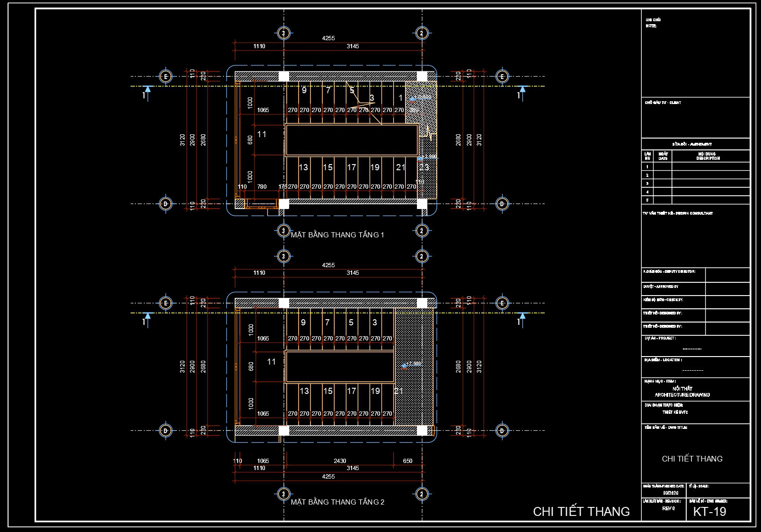Select the 2430 dimension under floor 2 plan
761x532 pixels.
[340, 461]
